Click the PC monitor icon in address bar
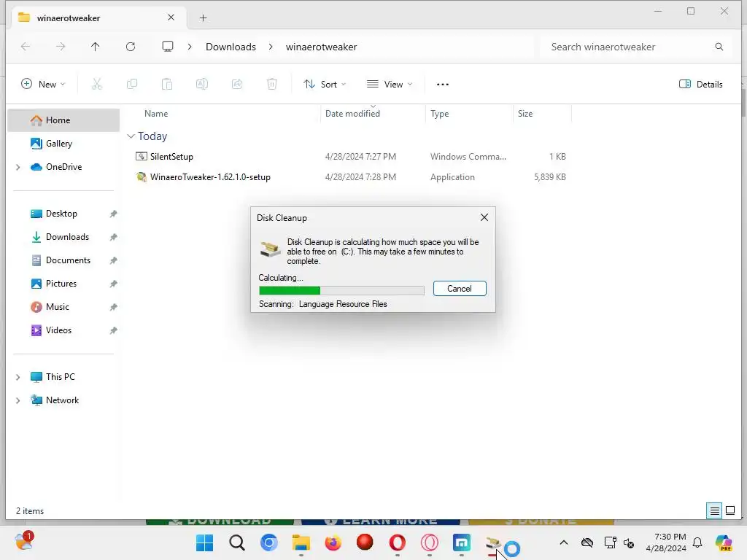Viewport: 747px width, 560px height. point(168,46)
